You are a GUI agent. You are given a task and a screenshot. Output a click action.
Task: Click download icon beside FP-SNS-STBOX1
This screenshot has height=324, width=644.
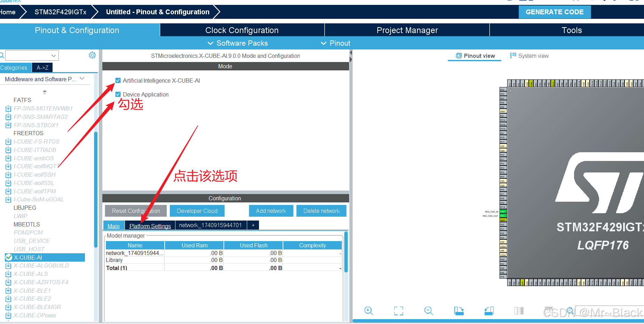[8, 125]
